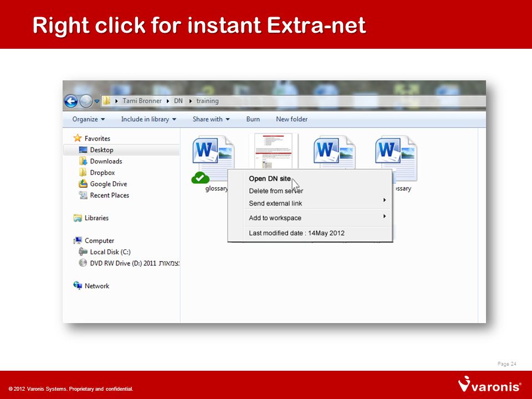Screen dimensions: 532x399
Task: Click the Burn toolbar button
Action: (x=253, y=119)
